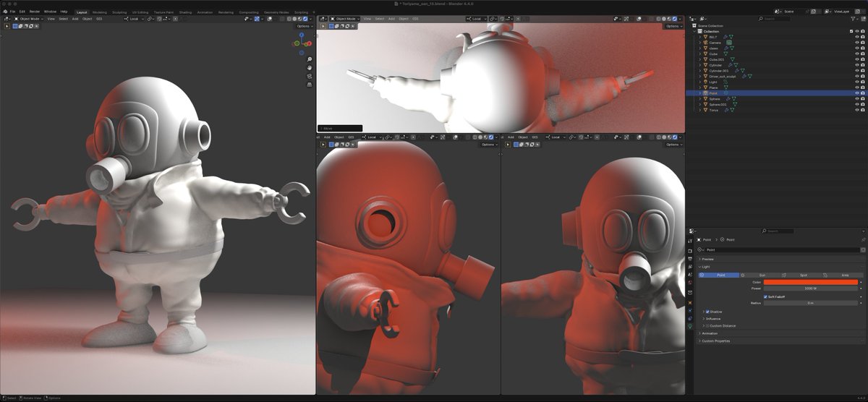Click the Add menu in left viewport header
The height and width of the screenshot is (402, 868).
pos(75,19)
